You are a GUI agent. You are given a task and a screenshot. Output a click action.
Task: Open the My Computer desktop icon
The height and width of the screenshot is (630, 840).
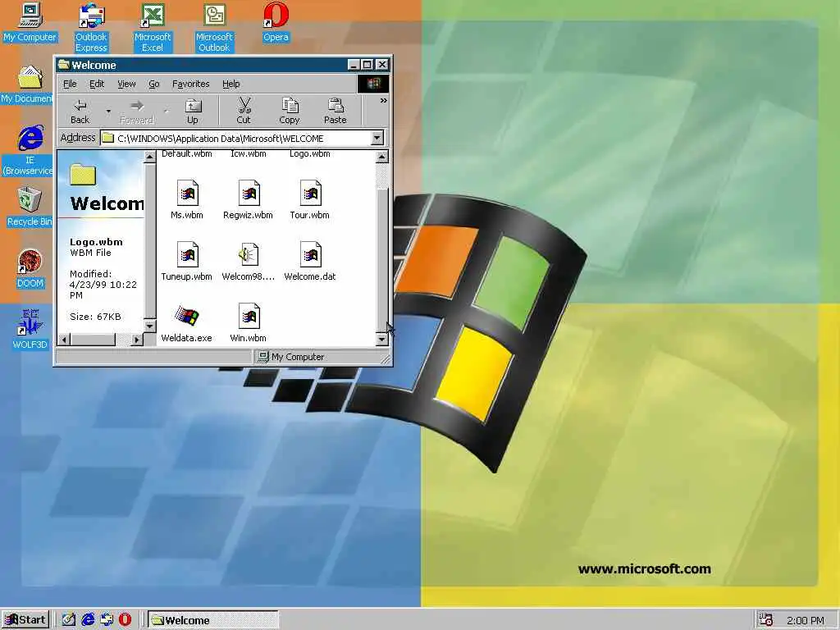(x=30, y=22)
